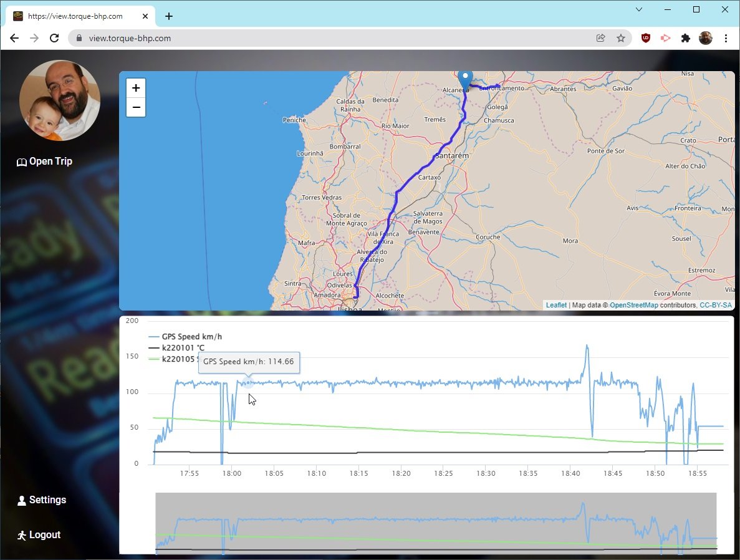The width and height of the screenshot is (740, 560).
Task: Click the uBlock shield extension icon
Action: [646, 38]
